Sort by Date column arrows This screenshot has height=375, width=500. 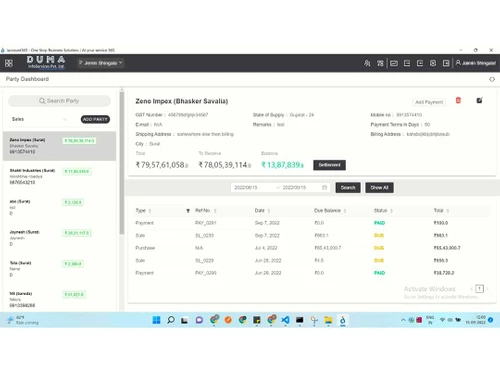click(x=269, y=211)
